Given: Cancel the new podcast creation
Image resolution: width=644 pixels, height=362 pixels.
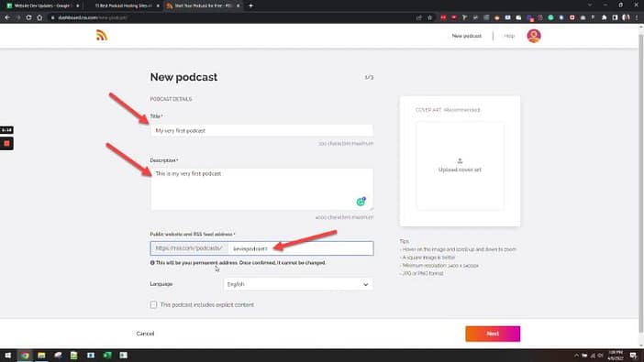Looking at the screenshot, I should [145, 334].
